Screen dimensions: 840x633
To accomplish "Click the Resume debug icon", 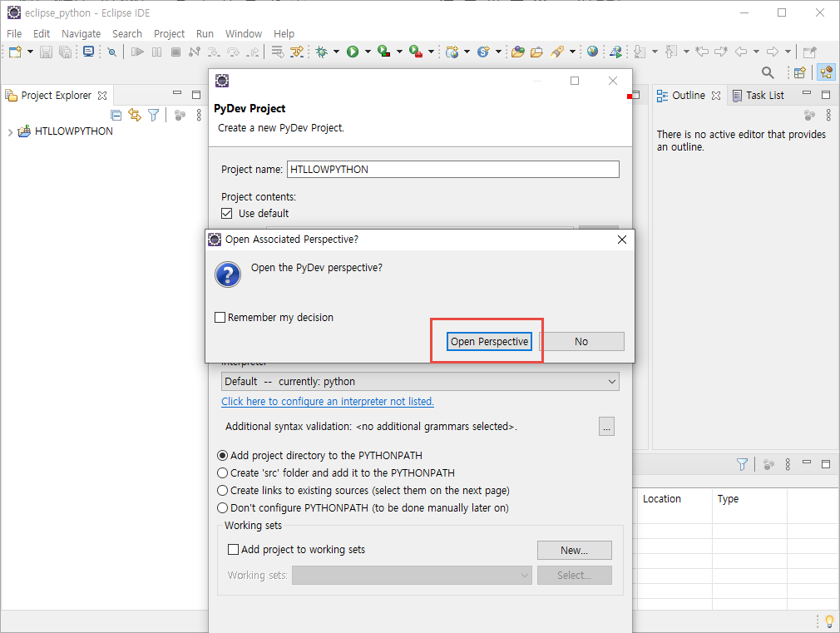I will tap(138, 52).
